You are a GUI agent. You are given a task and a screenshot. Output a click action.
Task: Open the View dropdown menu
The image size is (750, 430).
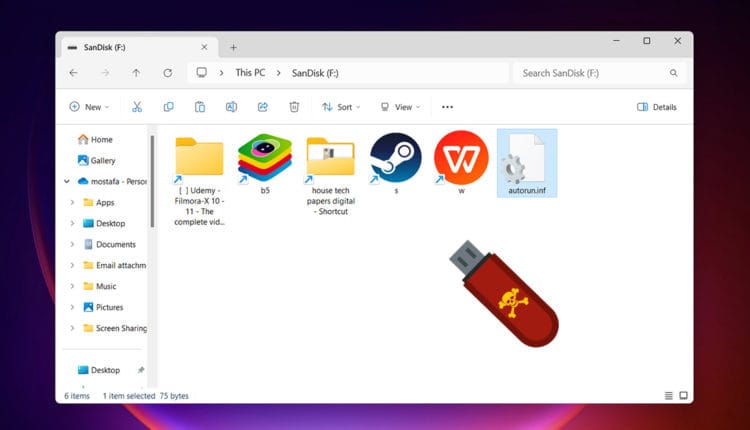tap(400, 107)
